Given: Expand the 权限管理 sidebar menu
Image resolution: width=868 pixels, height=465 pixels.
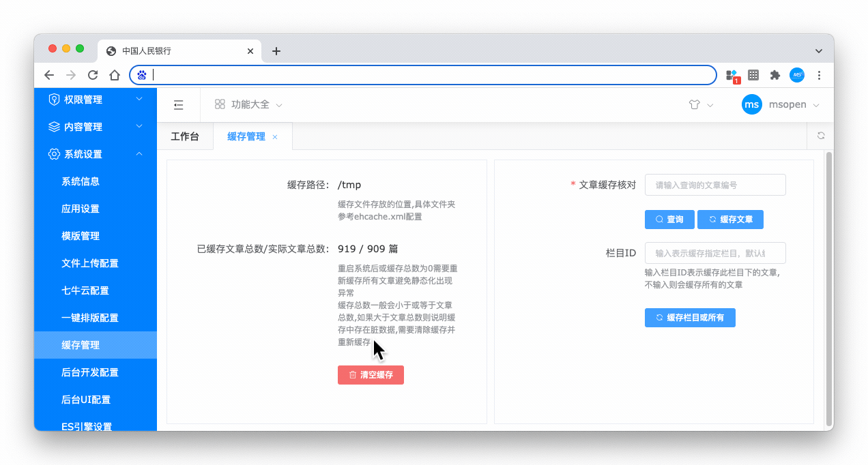Looking at the screenshot, I should point(96,100).
